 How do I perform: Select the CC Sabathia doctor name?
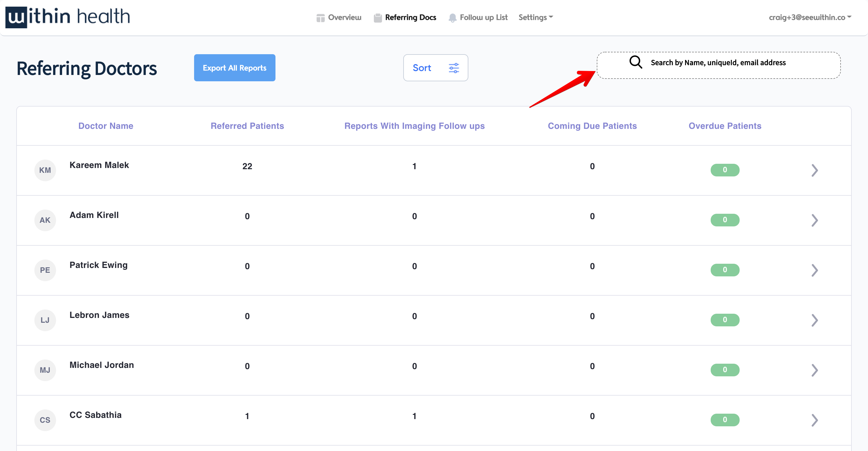[95, 415]
